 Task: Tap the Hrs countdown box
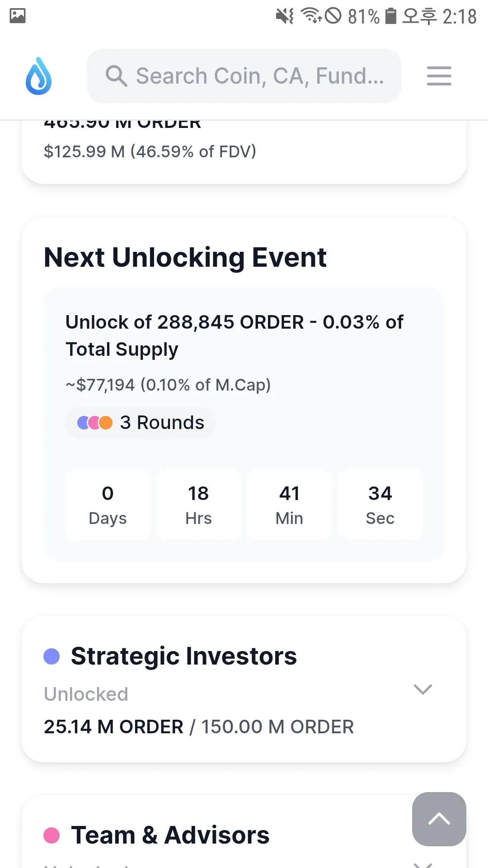(198, 505)
